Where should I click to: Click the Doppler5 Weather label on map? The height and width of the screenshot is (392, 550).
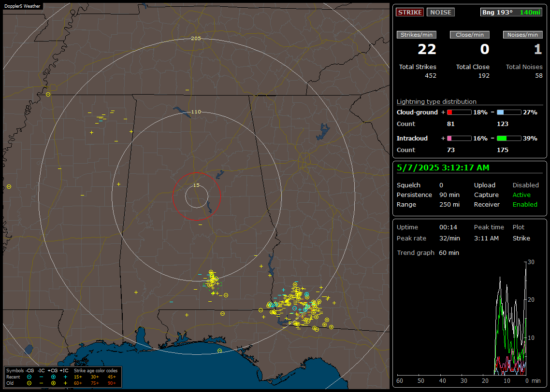pos(22,6)
